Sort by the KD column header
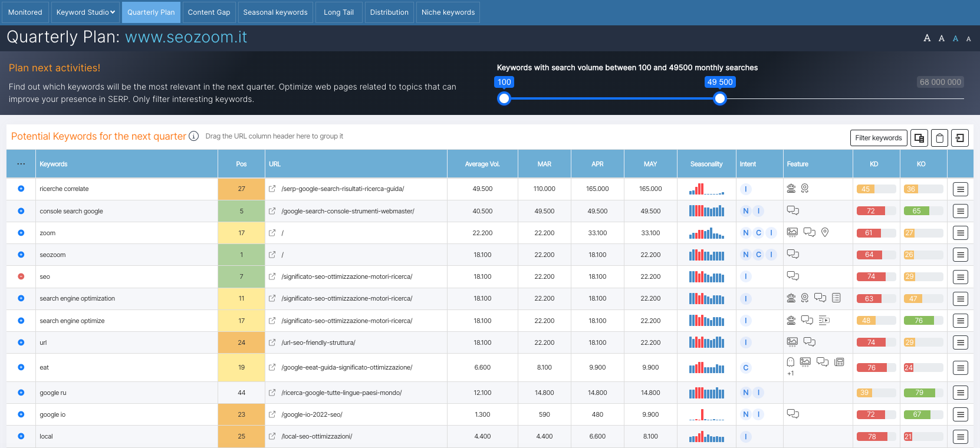The width and height of the screenshot is (980, 448). pos(876,164)
